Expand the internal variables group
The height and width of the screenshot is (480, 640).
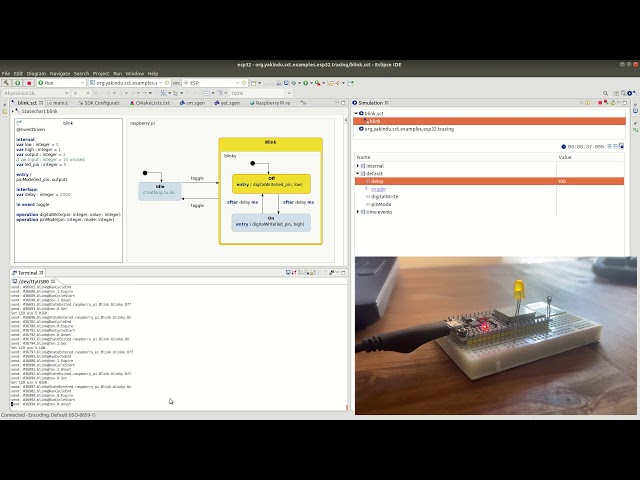(x=358, y=166)
